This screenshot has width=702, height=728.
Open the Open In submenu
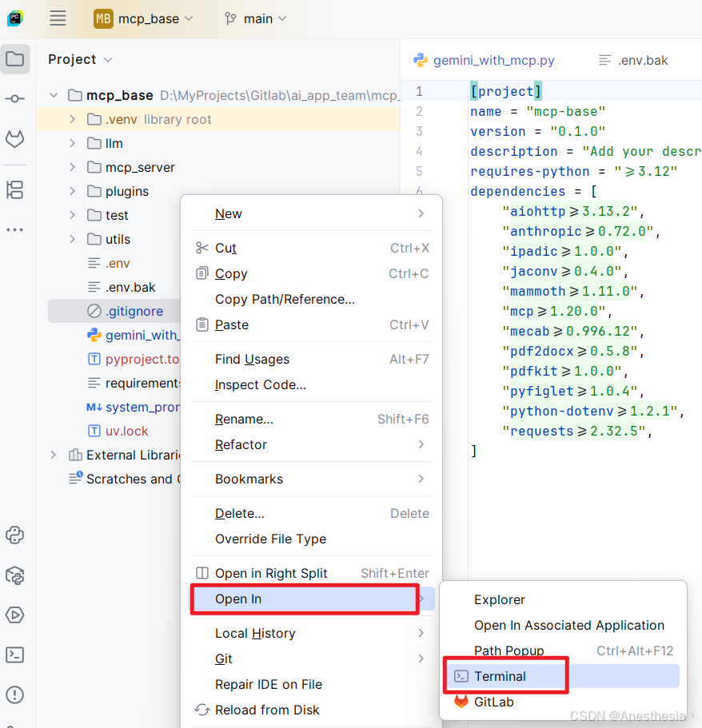tap(311, 599)
